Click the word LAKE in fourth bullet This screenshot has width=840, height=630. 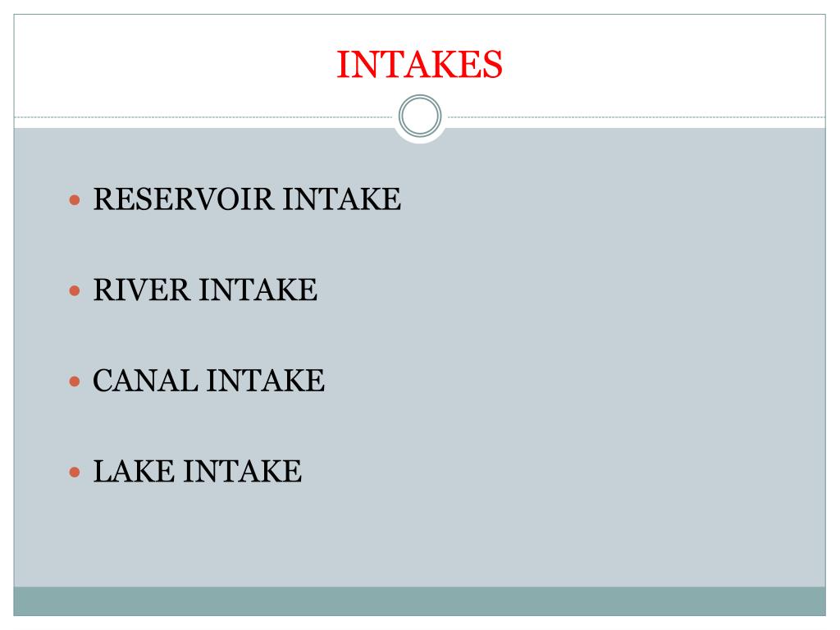click(134, 471)
